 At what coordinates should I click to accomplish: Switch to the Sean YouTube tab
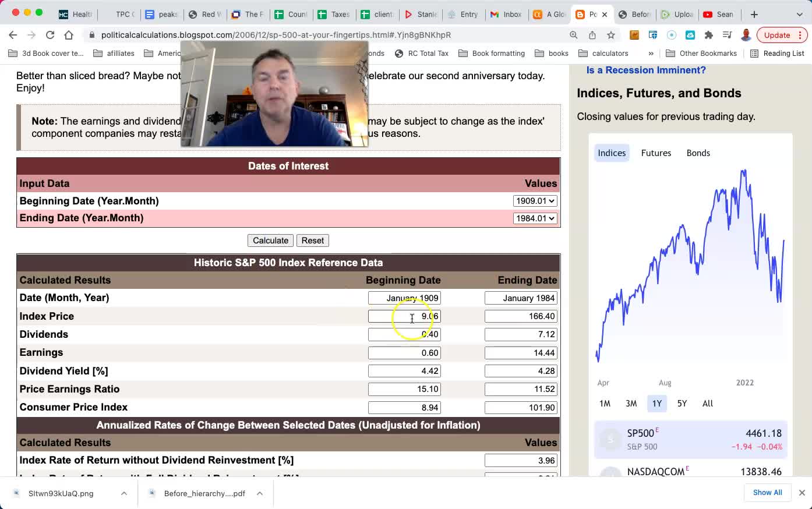[718, 14]
